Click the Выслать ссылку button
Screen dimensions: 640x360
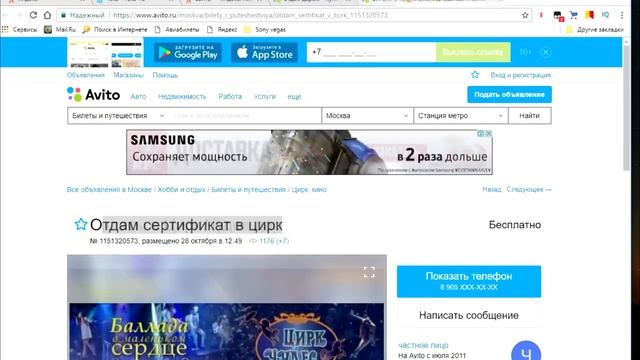[473, 52]
